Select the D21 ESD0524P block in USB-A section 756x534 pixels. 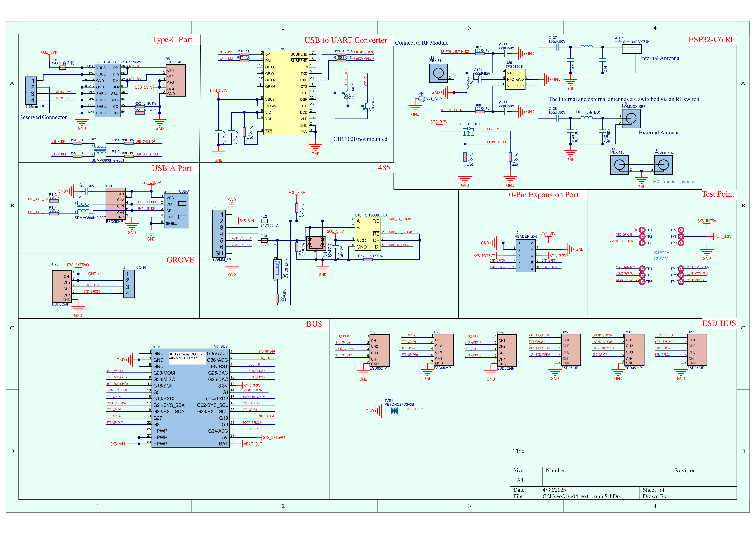(116, 204)
